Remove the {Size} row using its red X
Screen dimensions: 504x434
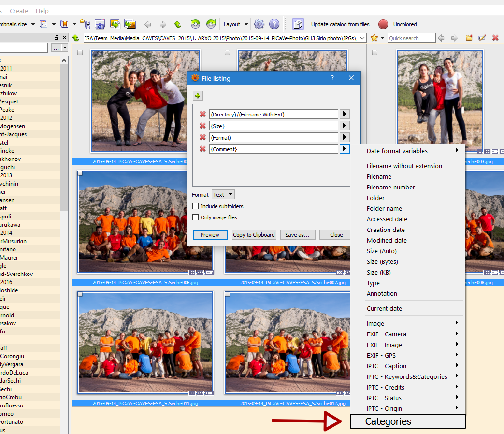pyautogui.click(x=203, y=126)
